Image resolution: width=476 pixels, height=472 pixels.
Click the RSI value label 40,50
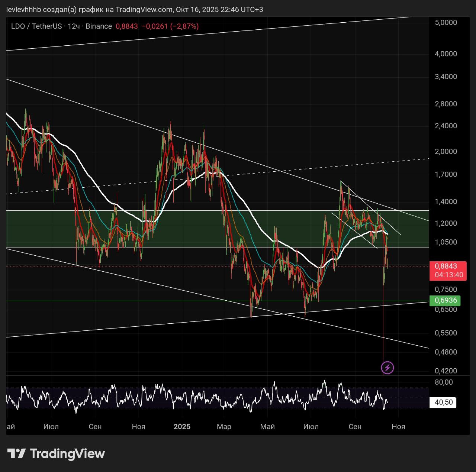(443, 402)
